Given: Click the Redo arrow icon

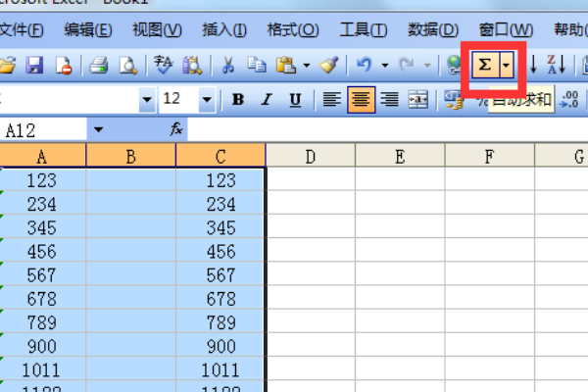Looking at the screenshot, I should click(x=407, y=66).
